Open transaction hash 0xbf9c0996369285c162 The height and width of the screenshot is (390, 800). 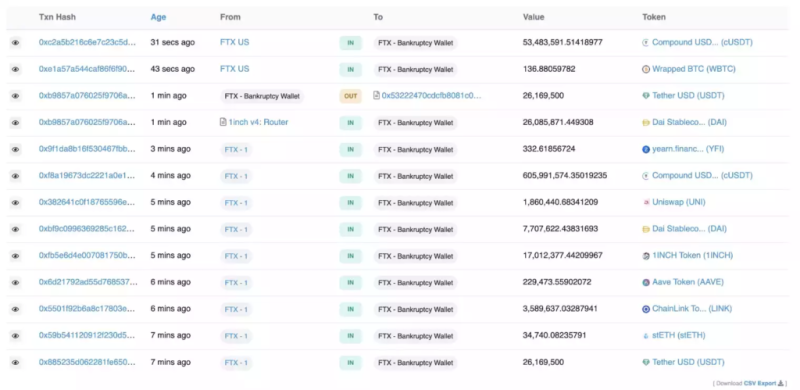87,229
